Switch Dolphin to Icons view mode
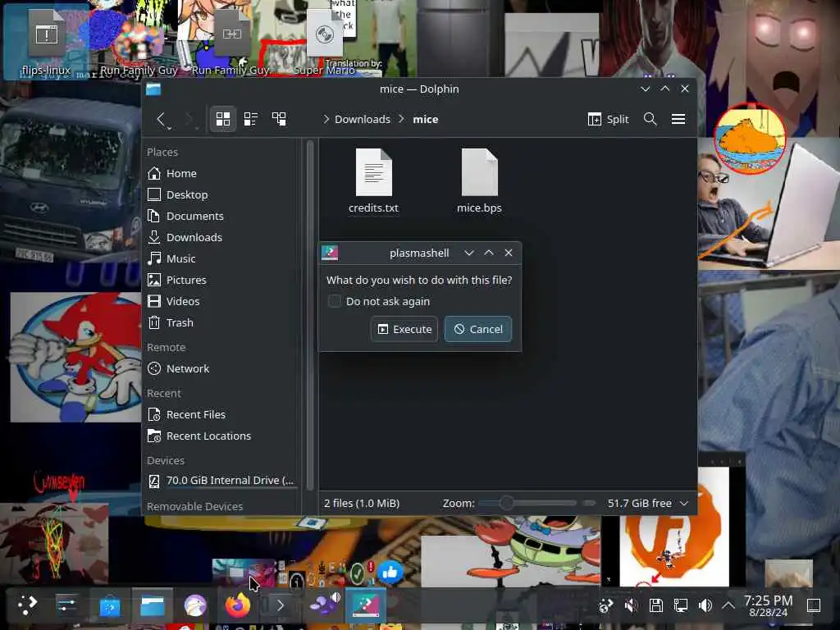Screen dimensions: 840x630 [223, 119]
